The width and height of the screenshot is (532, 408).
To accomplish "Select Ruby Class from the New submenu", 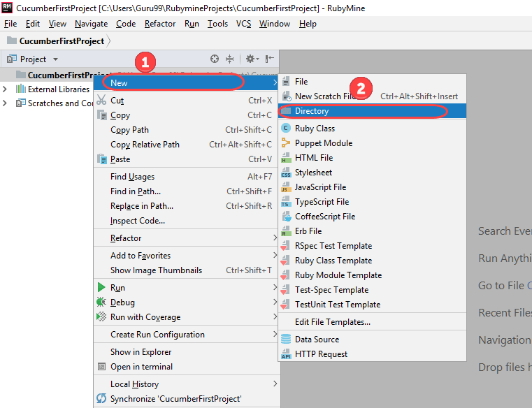I will click(x=315, y=129).
